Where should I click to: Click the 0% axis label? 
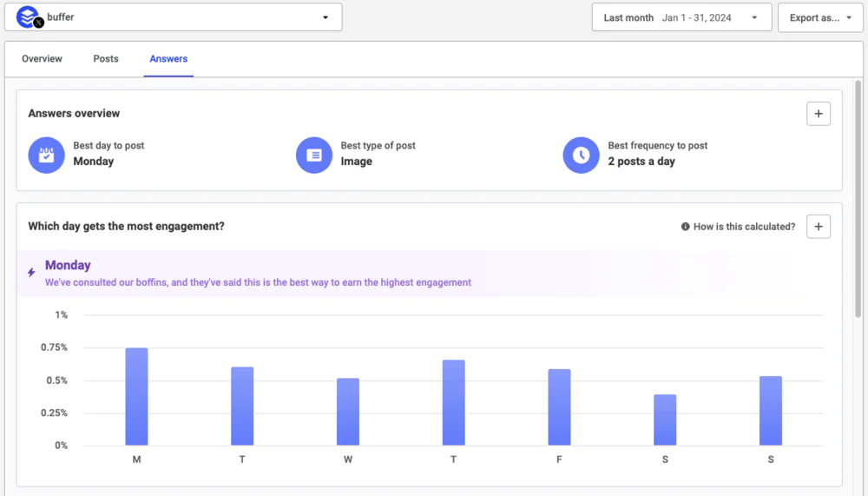point(61,445)
